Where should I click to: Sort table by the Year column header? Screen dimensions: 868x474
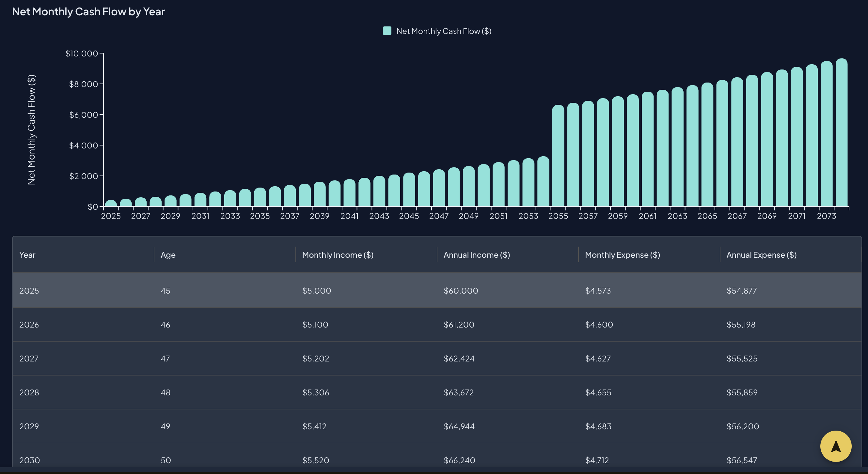(x=27, y=255)
